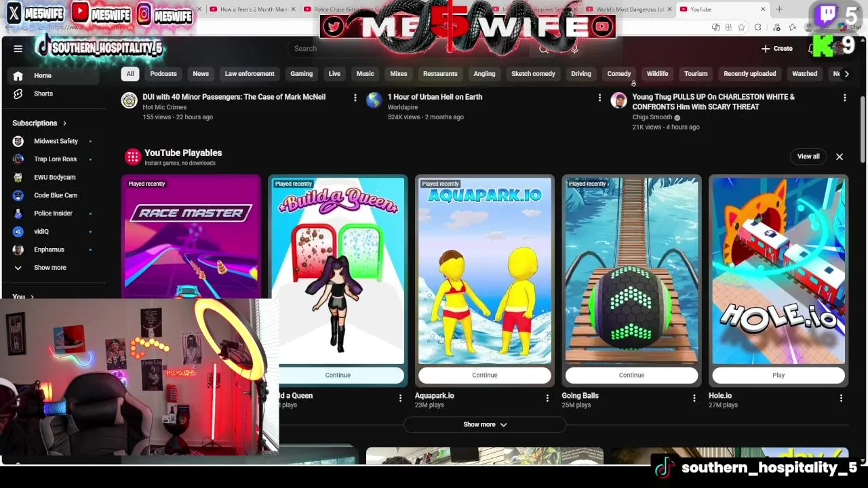Dismiss the YouTube Playables section

(840, 157)
